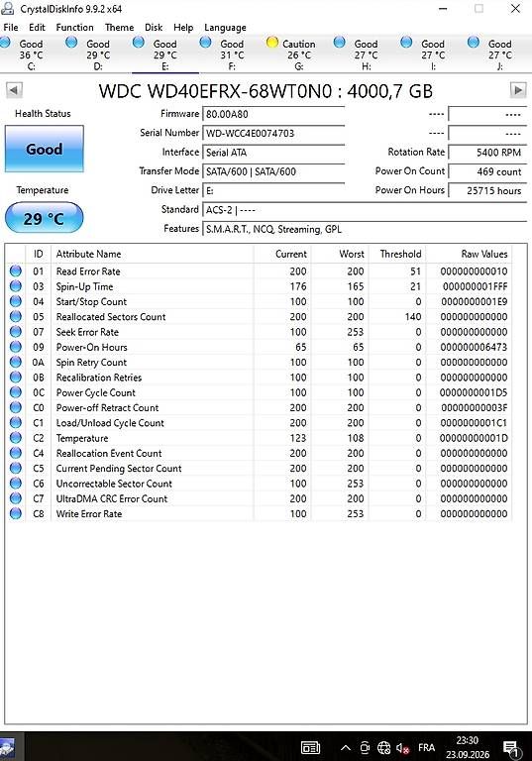
Task: Click the Rotation Rate 5400 RPM field
Action: tap(487, 153)
